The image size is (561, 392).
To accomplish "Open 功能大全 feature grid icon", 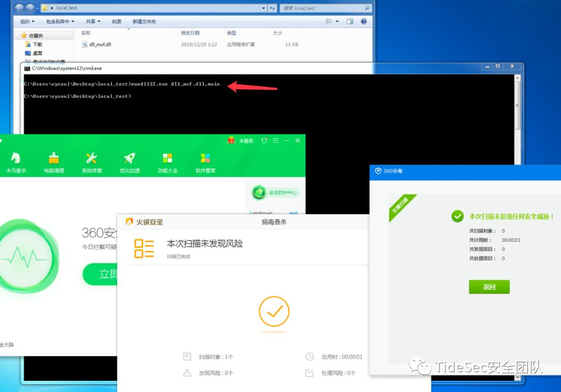I will click(167, 163).
